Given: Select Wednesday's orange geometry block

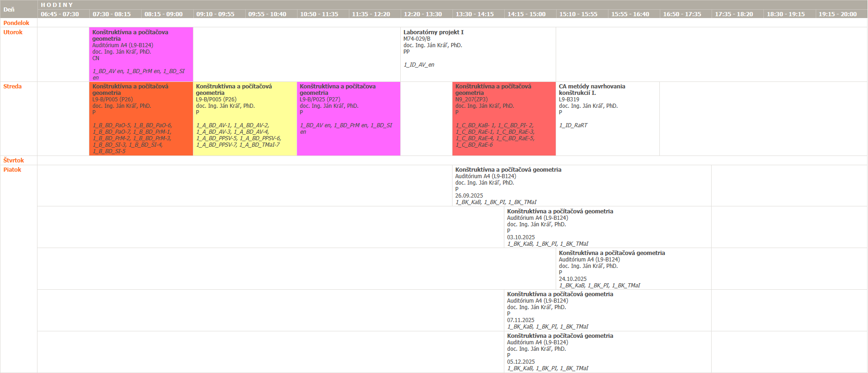Looking at the screenshot, I should point(141,118).
